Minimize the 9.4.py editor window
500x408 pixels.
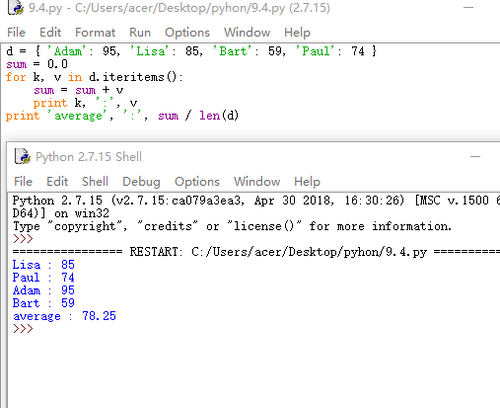point(468,7)
